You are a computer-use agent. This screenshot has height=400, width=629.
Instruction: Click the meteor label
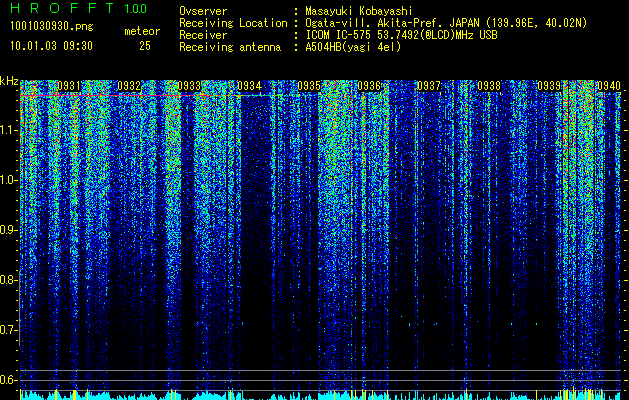click(x=142, y=31)
